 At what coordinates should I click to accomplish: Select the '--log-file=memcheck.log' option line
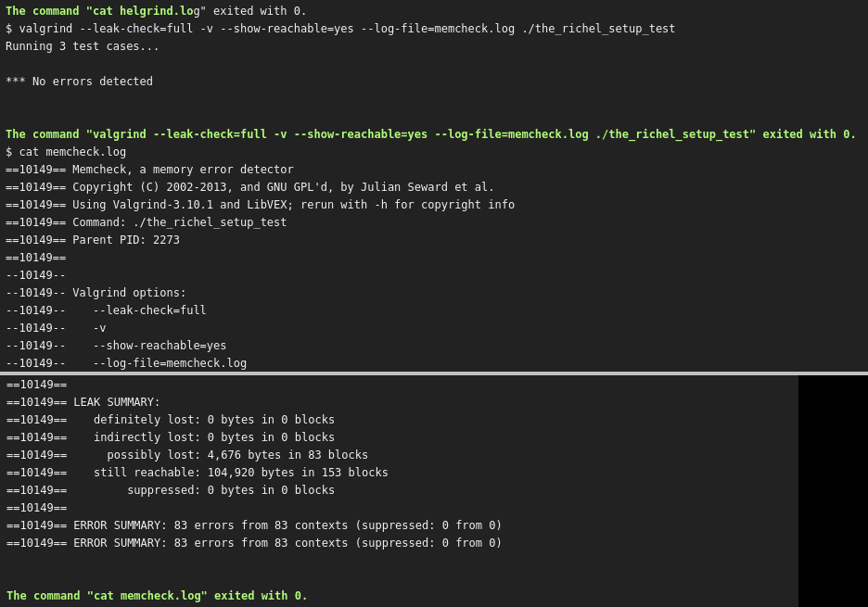click(x=126, y=363)
